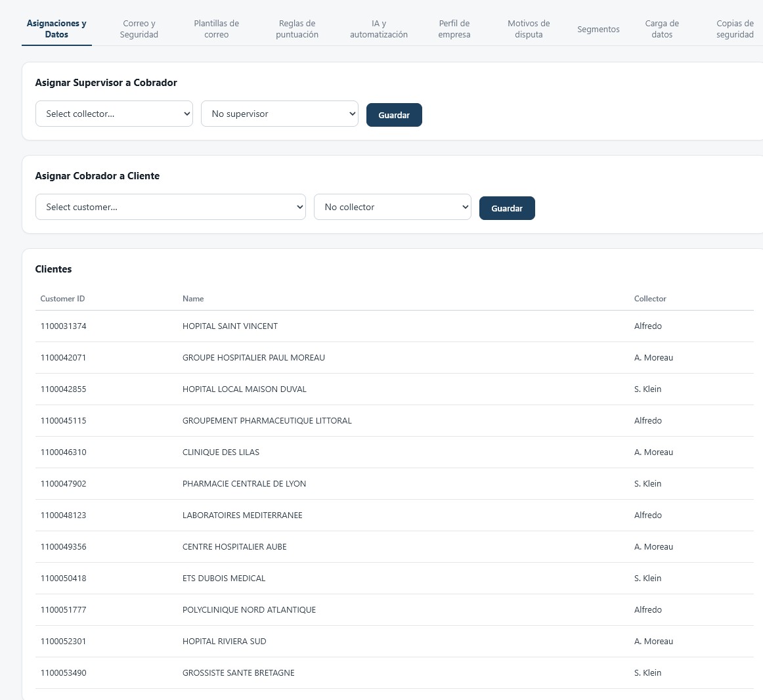
Task: Click HOPITAL RIVIERA SUD
Action: [x=224, y=641]
